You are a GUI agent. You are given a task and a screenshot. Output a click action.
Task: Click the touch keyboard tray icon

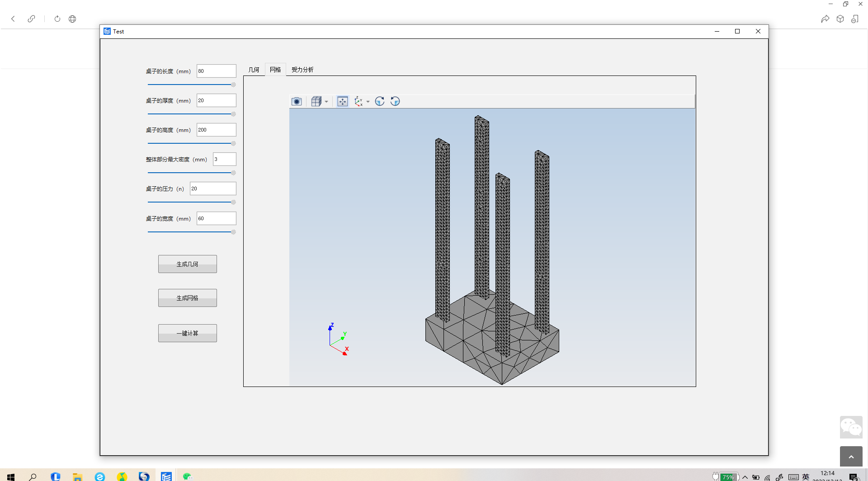[x=793, y=477]
